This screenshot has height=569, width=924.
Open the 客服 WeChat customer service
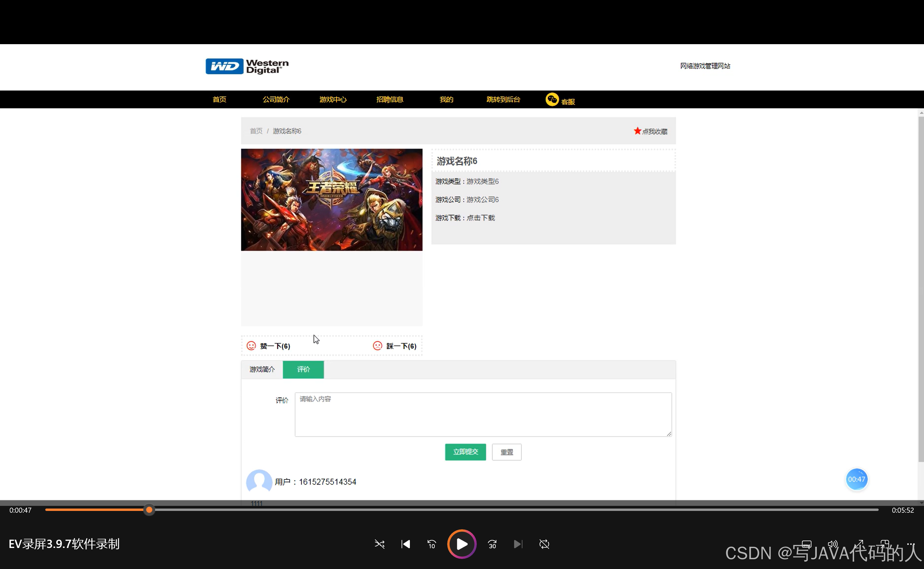tap(560, 100)
